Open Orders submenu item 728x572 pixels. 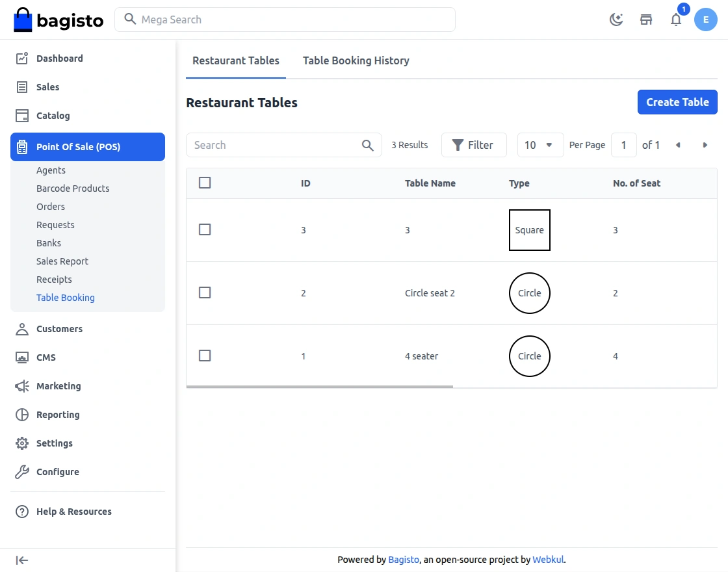click(51, 207)
